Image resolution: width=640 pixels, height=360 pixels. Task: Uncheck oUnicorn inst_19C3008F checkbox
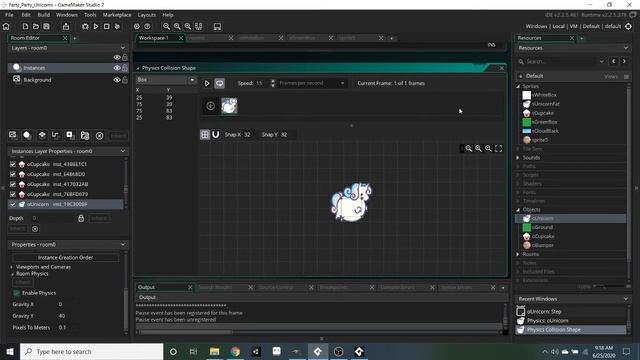13,204
